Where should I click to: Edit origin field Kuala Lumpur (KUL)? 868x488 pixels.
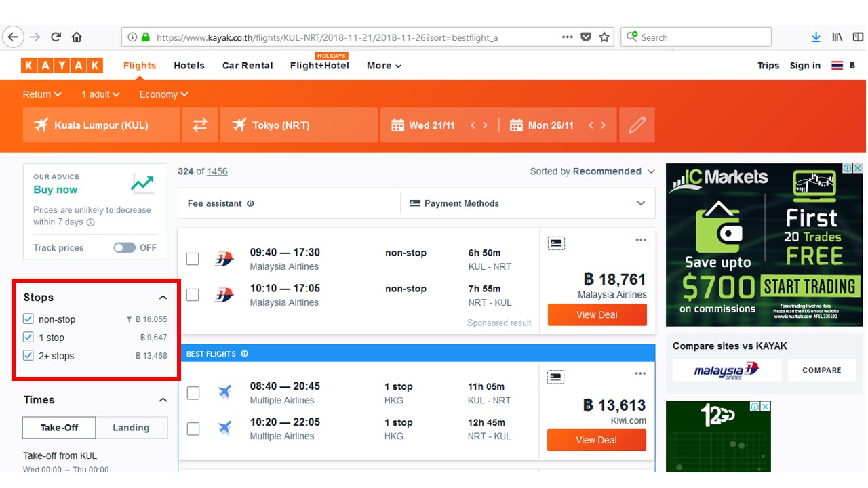(x=101, y=125)
